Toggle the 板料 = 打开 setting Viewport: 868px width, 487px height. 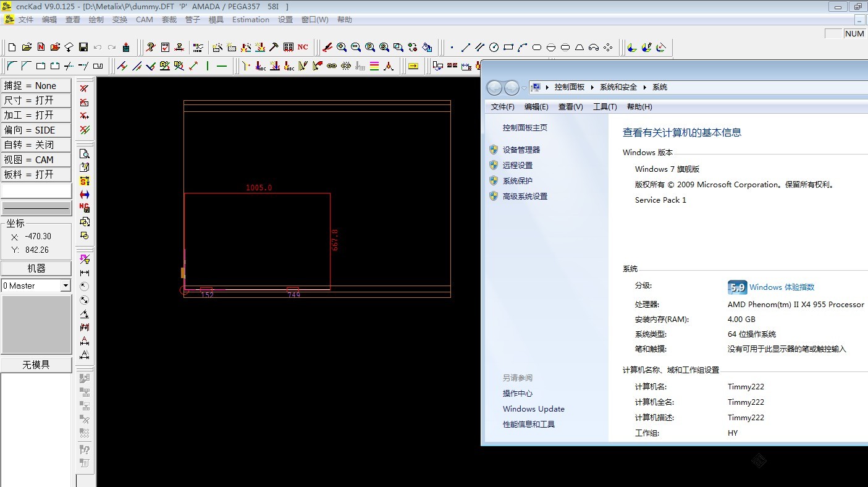pos(36,174)
